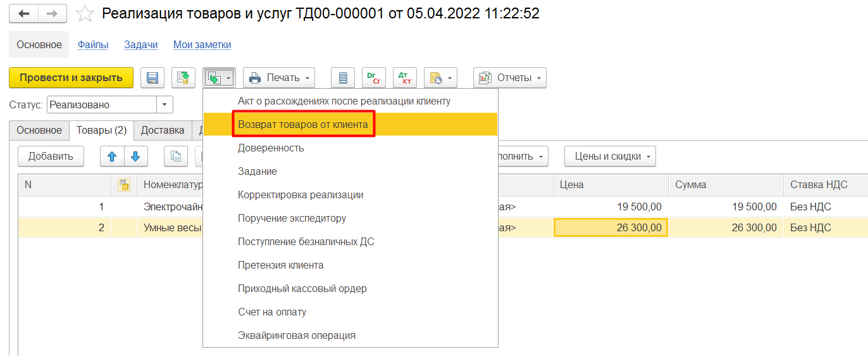Choose Доверенность from the menu
868x356 pixels.
350,148
